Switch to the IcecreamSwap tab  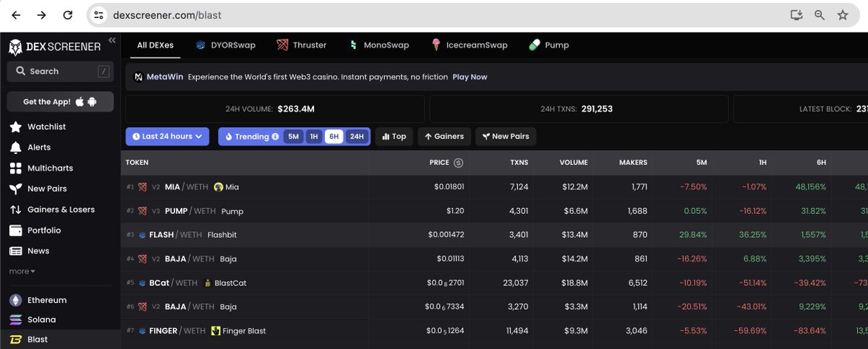pos(469,45)
